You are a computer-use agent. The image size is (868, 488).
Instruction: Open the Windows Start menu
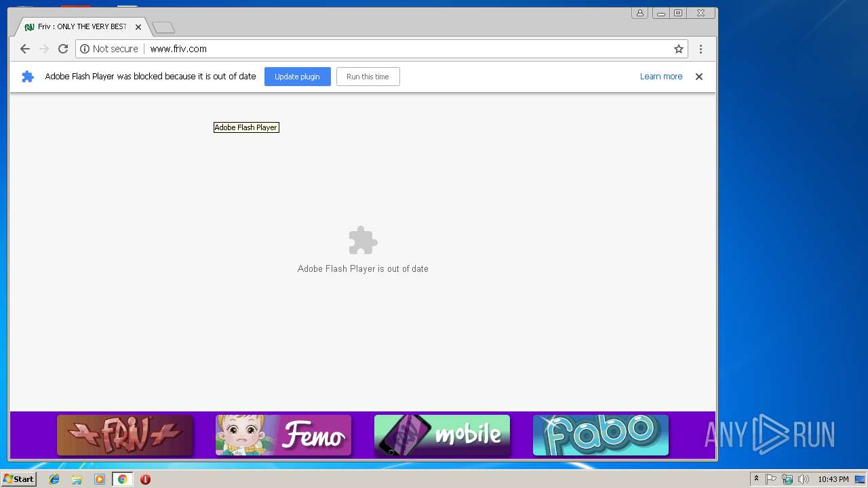[18, 479]
